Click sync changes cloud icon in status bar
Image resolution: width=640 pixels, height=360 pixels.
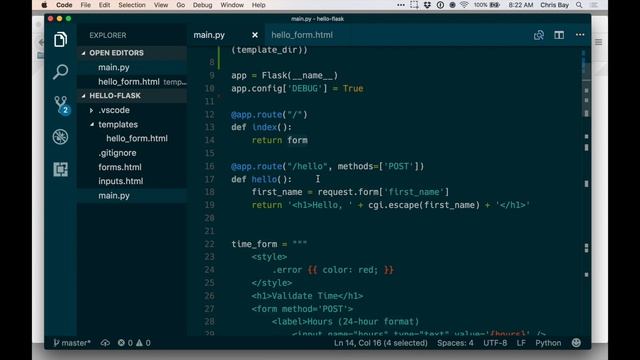pos(105,343)
